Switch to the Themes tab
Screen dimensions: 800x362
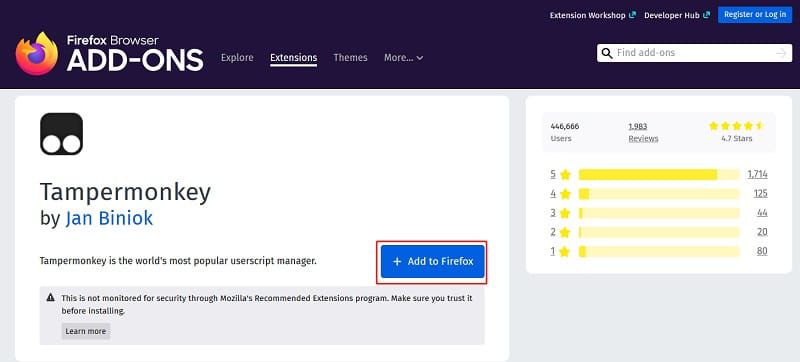[x=351, y=58]
